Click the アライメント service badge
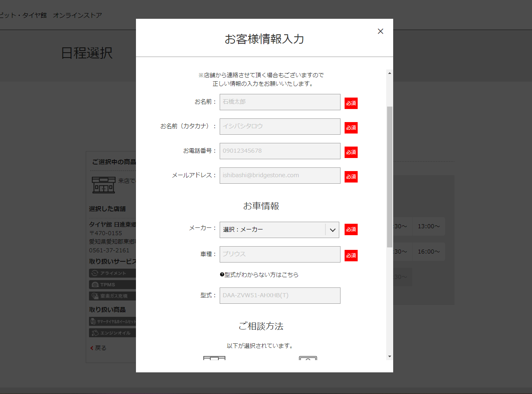Screen dimensions: 532x394 (x=112, y=273)
